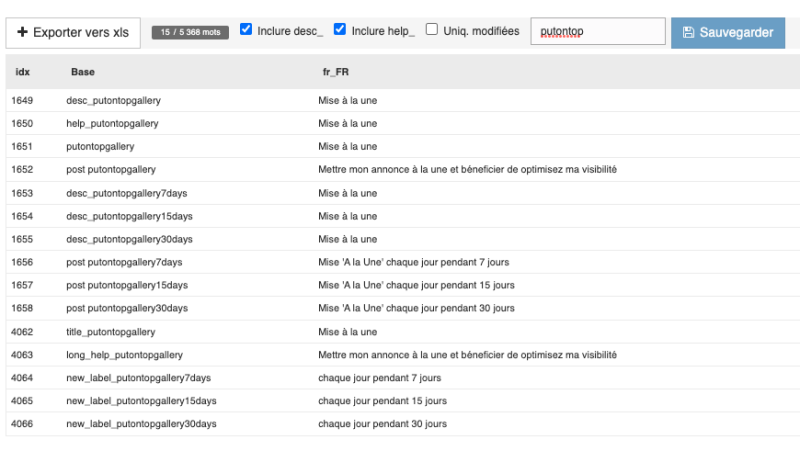Screen dimensions: 800x451
Task: Select the title_putontopgallery row
Action: pyautogui.click(x=110, y=332)
